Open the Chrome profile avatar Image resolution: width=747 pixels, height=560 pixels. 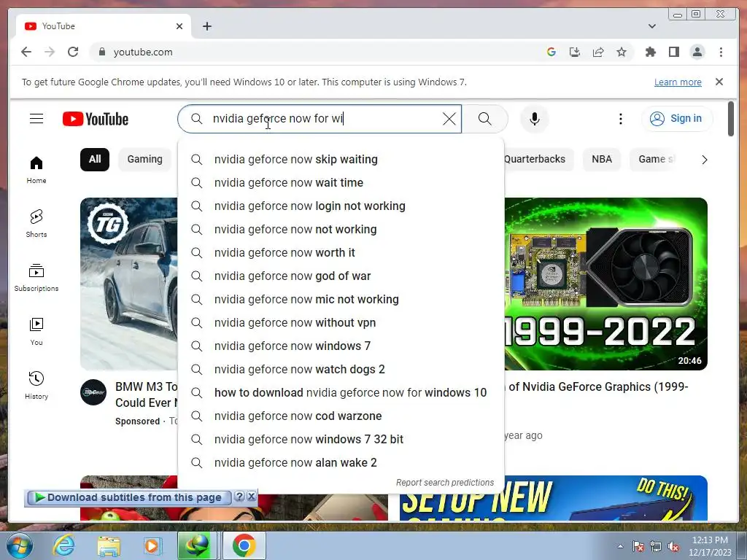[x=697, y=52]
